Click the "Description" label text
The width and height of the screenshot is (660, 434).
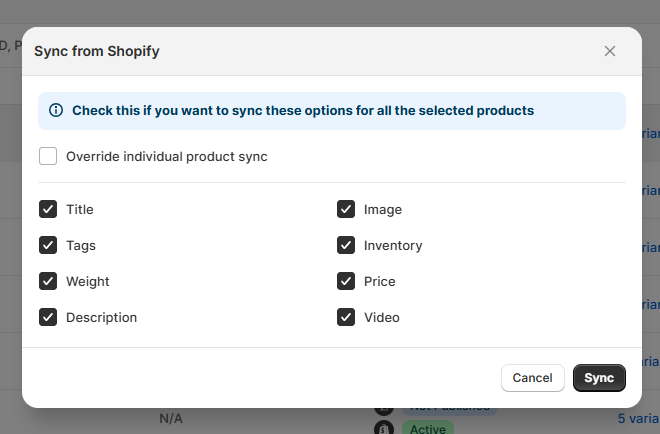pos(101,317)
